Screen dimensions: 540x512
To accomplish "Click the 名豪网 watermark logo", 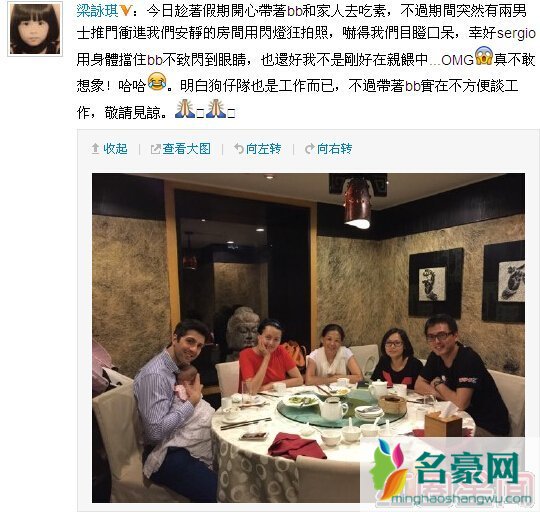I will click(x=446, y=468).
